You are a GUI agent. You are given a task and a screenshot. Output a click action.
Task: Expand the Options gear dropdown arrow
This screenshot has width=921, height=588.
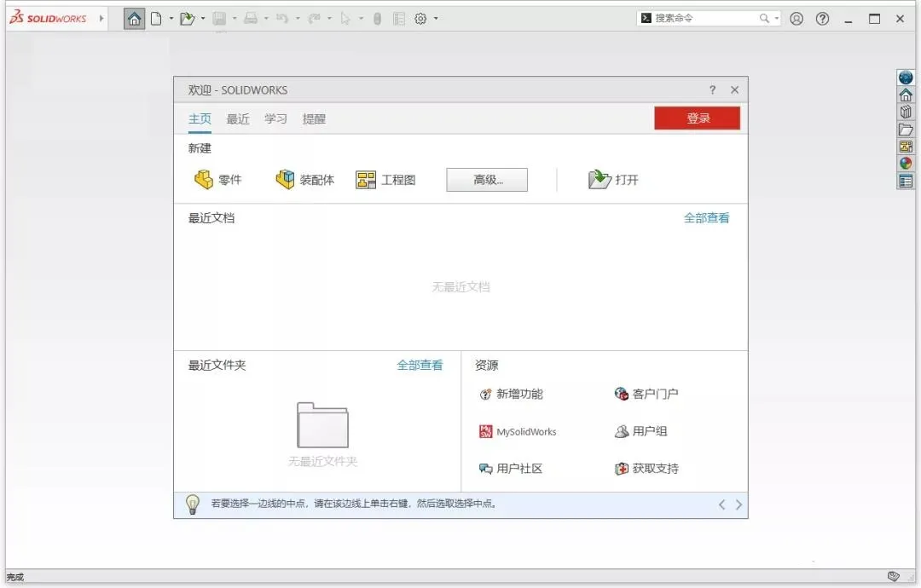pyautogui.click(x=436, y=19)
